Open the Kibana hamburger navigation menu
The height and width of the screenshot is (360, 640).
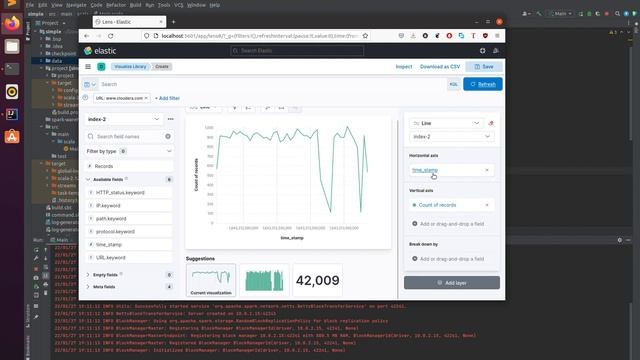[88, 67]
